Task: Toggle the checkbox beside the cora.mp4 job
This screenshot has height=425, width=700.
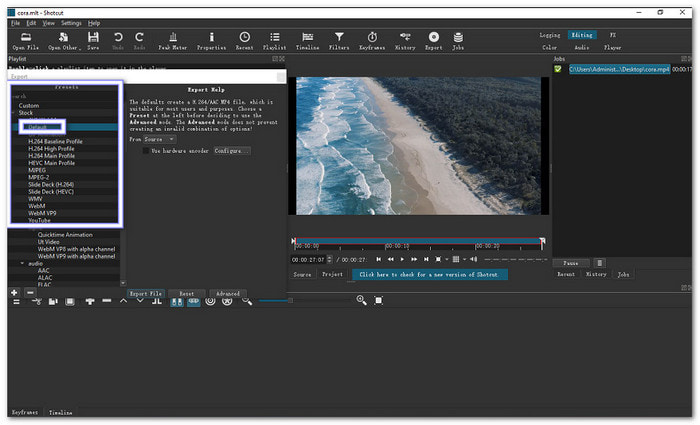Action: pos(559,69)
